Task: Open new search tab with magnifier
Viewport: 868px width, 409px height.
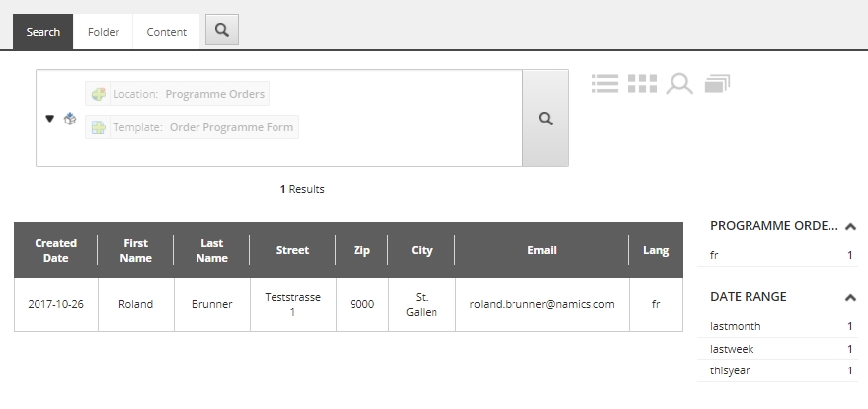Action: pos(222,31)
